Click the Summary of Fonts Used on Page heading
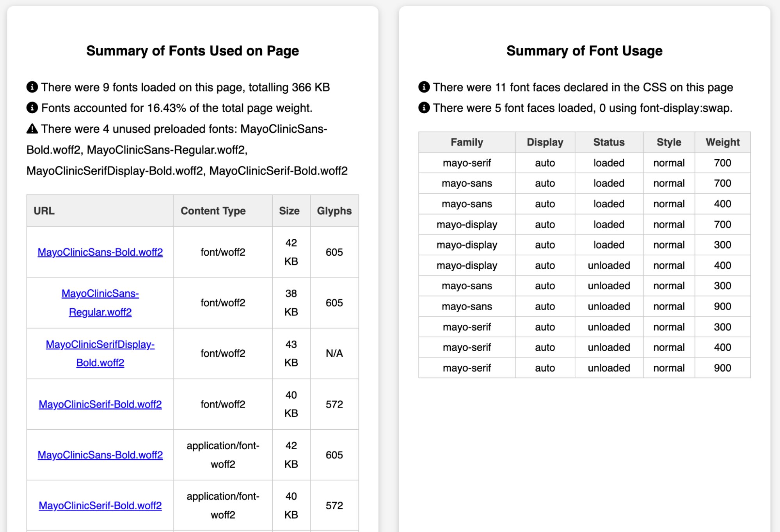Viewport: 780px width, 532px height. [193, 50]
